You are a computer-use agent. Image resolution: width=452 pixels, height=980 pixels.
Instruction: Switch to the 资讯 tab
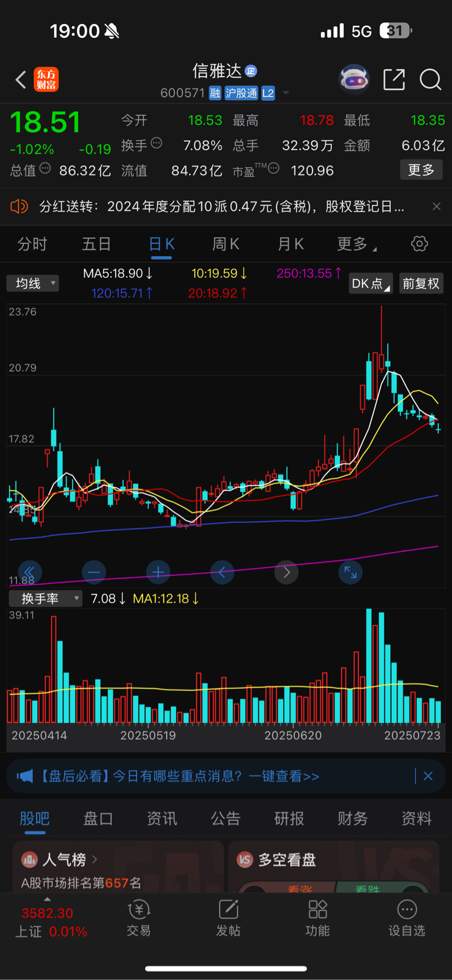pyautogui.click(x=162, y=819)
